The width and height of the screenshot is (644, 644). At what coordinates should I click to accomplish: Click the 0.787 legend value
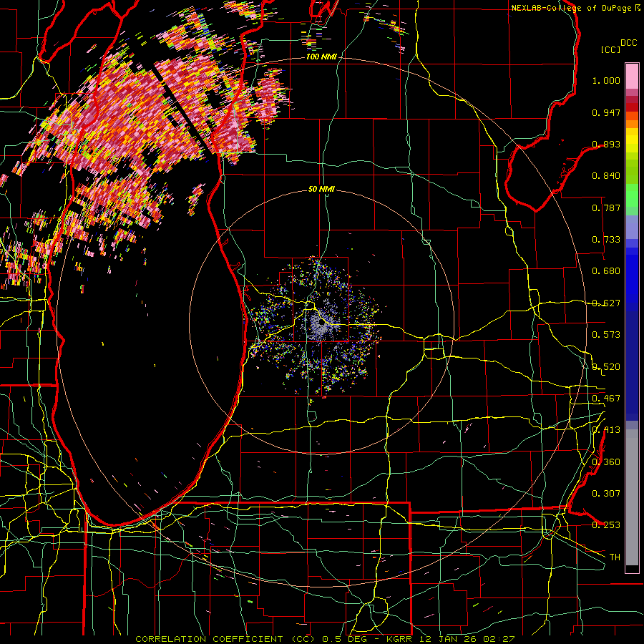[x=606, y=208]
